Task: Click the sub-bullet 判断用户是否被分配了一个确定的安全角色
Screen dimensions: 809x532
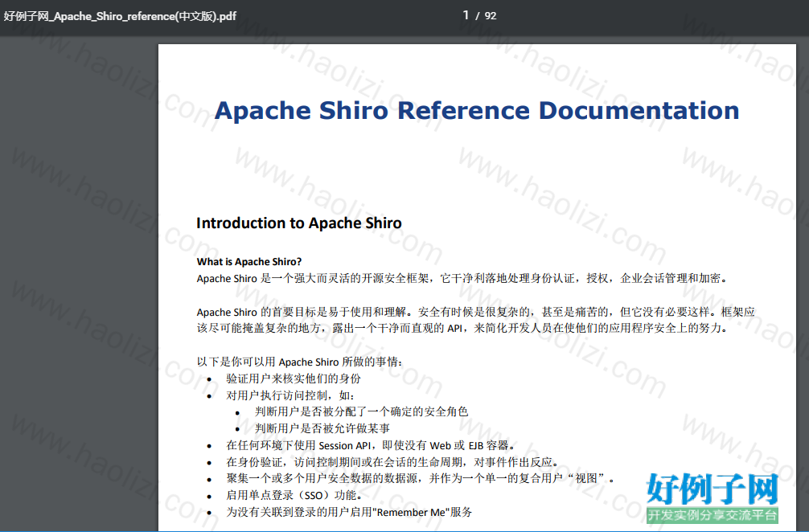Action: point(361,411)
